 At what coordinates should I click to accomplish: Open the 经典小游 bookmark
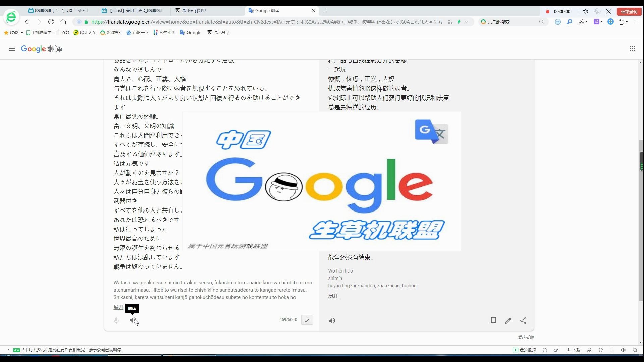tap(164, 33)
